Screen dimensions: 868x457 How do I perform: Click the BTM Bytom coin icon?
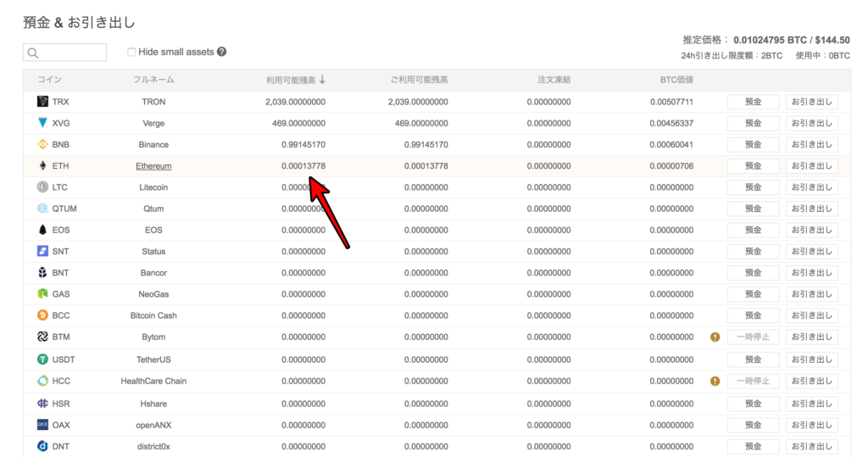click(x=42, y=337)
